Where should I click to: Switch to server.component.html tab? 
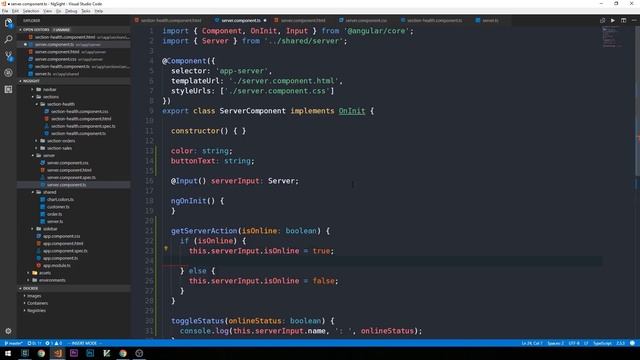pos(302,20)
